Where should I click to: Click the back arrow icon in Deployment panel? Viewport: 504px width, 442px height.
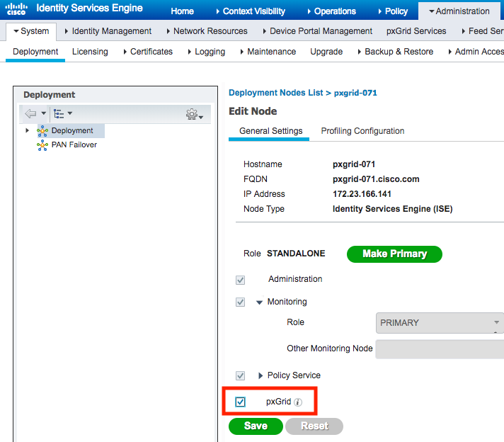[x=30, y=113]
